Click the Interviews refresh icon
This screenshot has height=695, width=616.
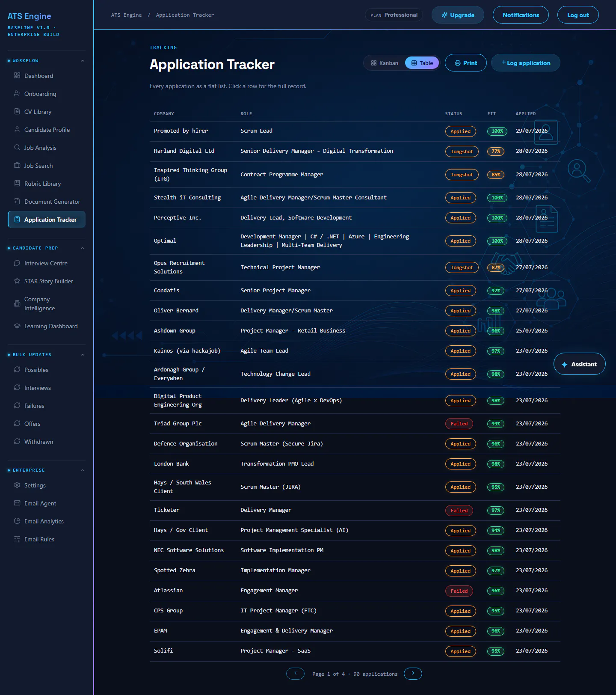pyautogui.click(x=17, y=388)
